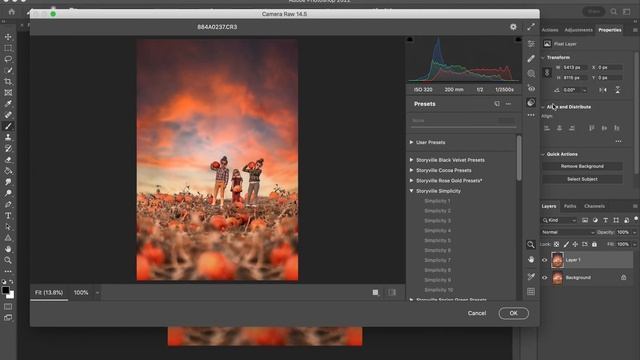Click Select Subject quick action
Viewport: 640px width, 360px height.
point(582,179)
